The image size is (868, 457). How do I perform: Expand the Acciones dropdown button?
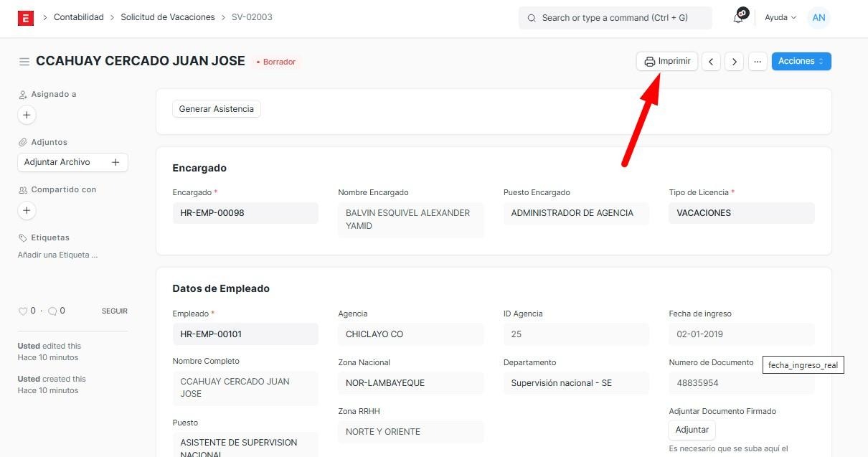[x=801, y=62]
